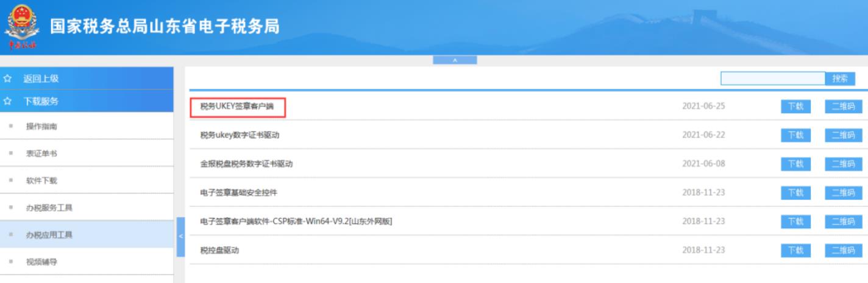Viewport: 868px width, 283px height.
Task: Open 操作指南 in the sidebar
Action: pyautogui.click(x=41, y=127)
